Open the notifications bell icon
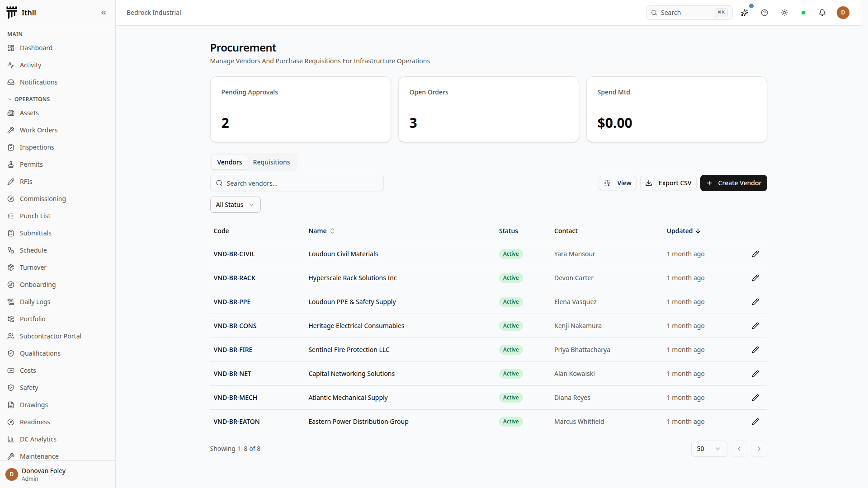Screen dimensions: 868x488 click(822, 13)
